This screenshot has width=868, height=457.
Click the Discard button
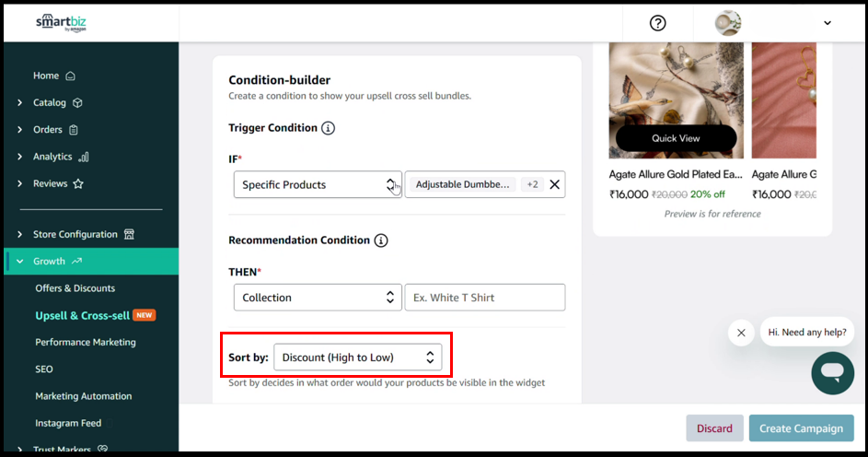point(714,428)
